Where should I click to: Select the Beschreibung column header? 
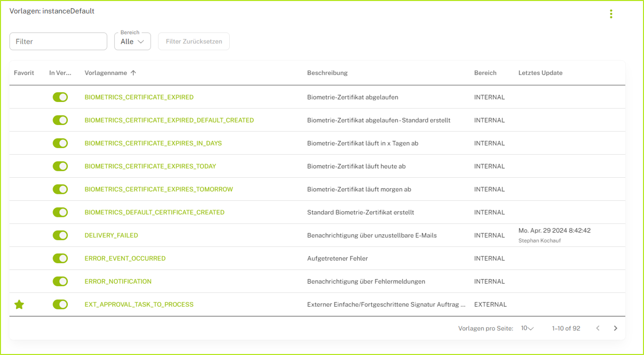click(x=327, y=72)
